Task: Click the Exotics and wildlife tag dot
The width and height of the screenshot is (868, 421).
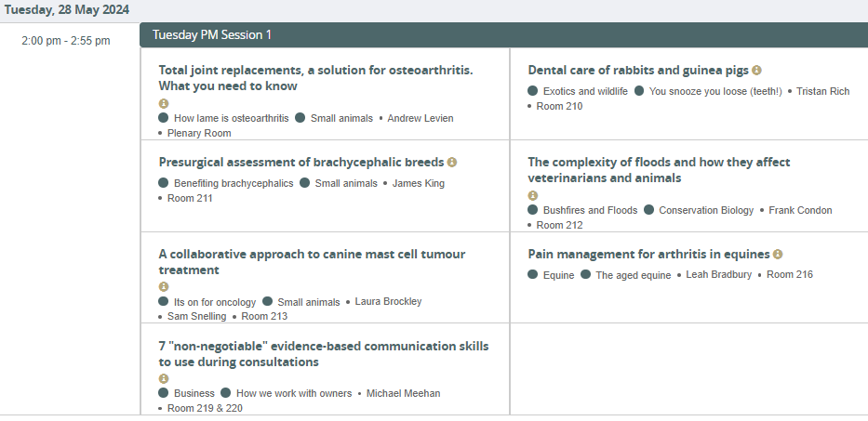Action: (x=532, y=91)
